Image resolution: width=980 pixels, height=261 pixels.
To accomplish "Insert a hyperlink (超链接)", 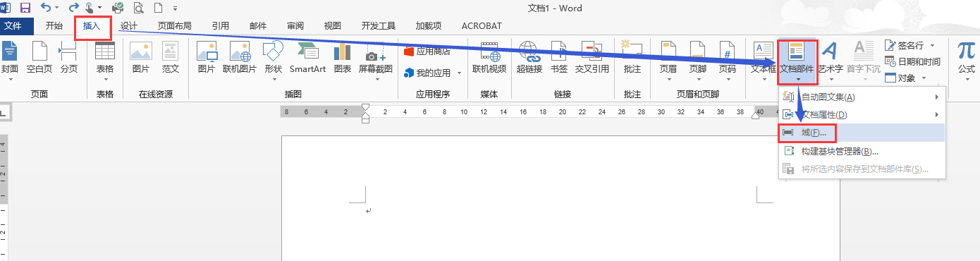I will pos(529,58).
